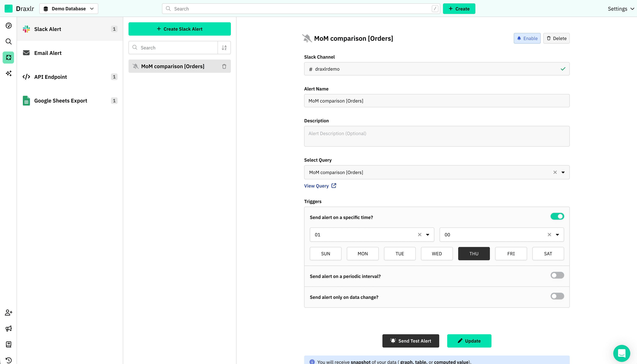Select MoM comparison [Orders] alert in list
Viewport: 637px width, 364px height.
[x=180, y=66]
